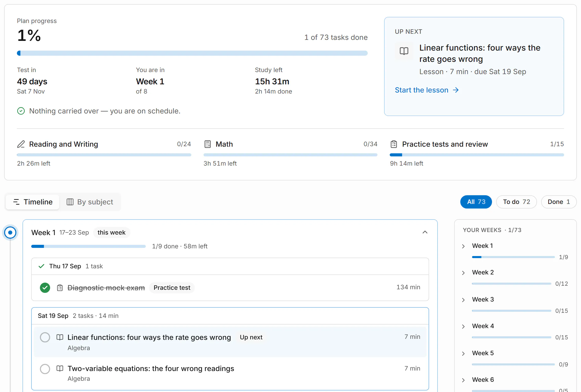Click the clipboard icon beside Practice tests and review
The width and height of the screenshot is (581, 392).
click(394, 144)
